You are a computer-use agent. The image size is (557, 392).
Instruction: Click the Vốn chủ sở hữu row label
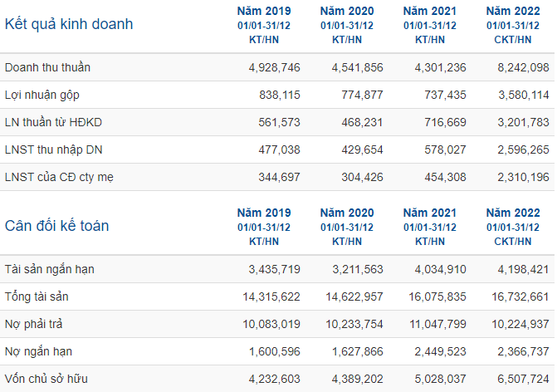pyautogui.click(x=46, y=379)
